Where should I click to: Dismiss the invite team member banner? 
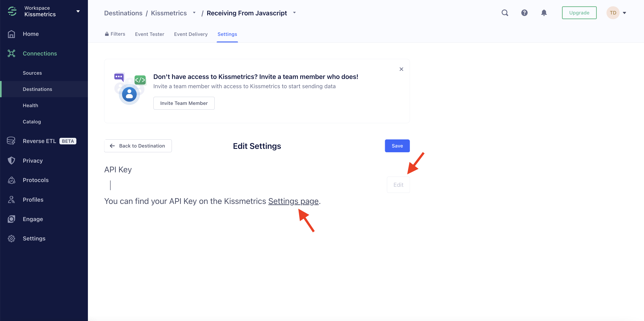click(x=401, y=69)
